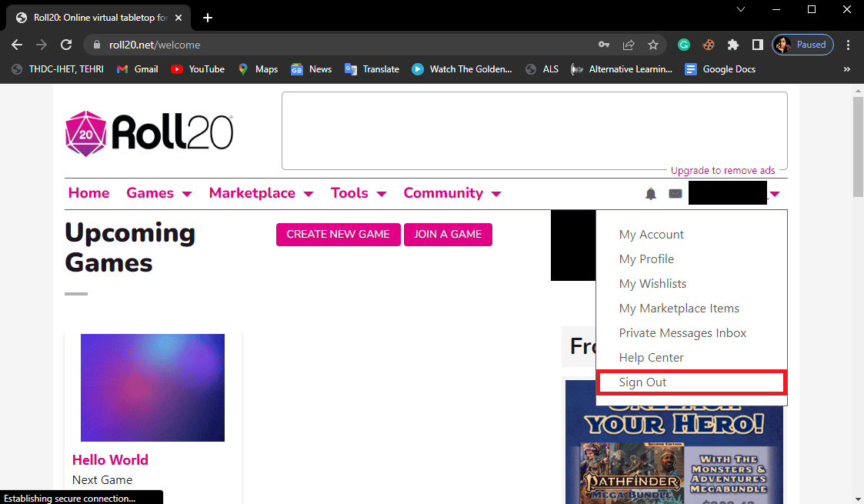Open the notifications bell icon

[651, 193]
